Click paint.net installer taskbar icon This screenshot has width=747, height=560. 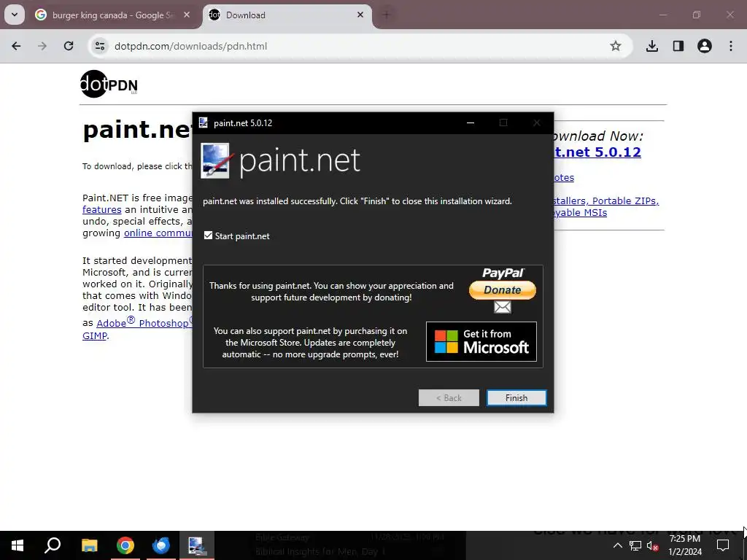[x=196, y=545]
